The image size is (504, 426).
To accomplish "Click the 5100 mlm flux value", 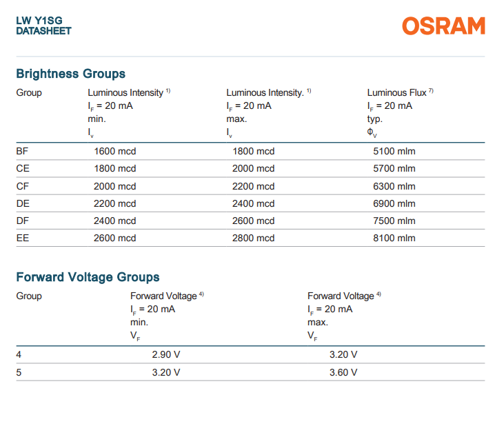I will tap(394, 152).
